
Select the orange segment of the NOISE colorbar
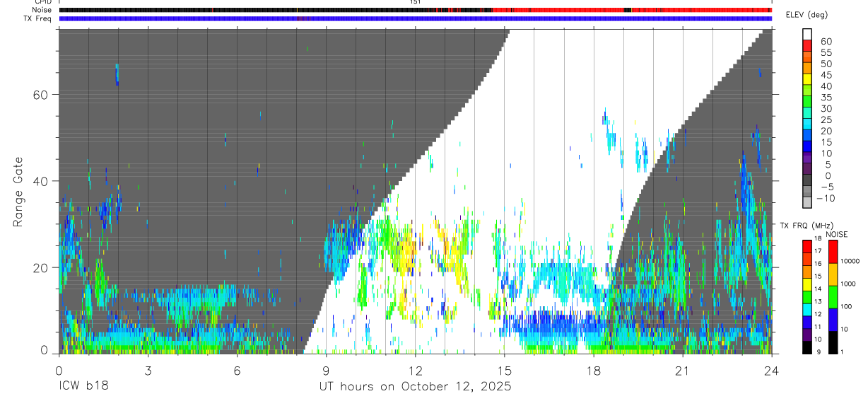(x=833, y=274)
